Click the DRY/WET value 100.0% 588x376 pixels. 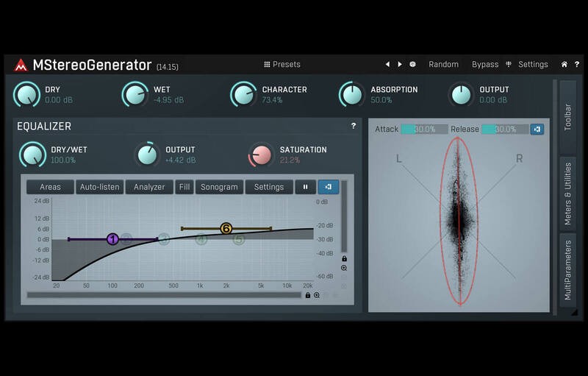[63, 160]
